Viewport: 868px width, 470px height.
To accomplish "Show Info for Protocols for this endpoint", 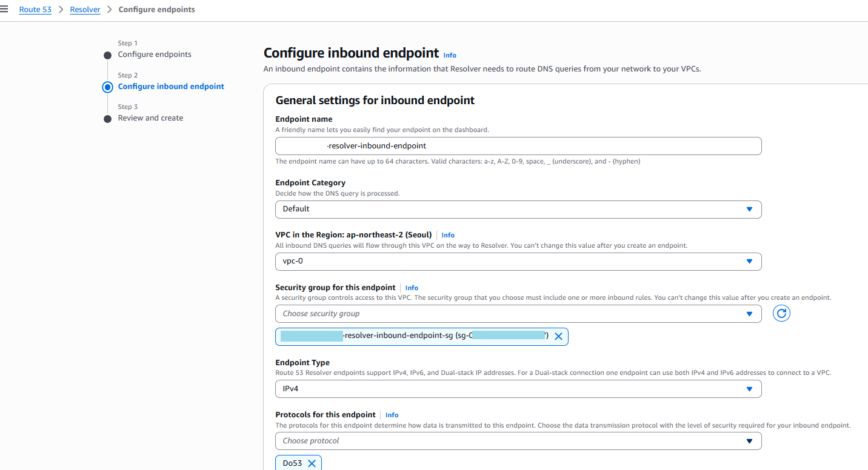I will (x=392, y=415).
